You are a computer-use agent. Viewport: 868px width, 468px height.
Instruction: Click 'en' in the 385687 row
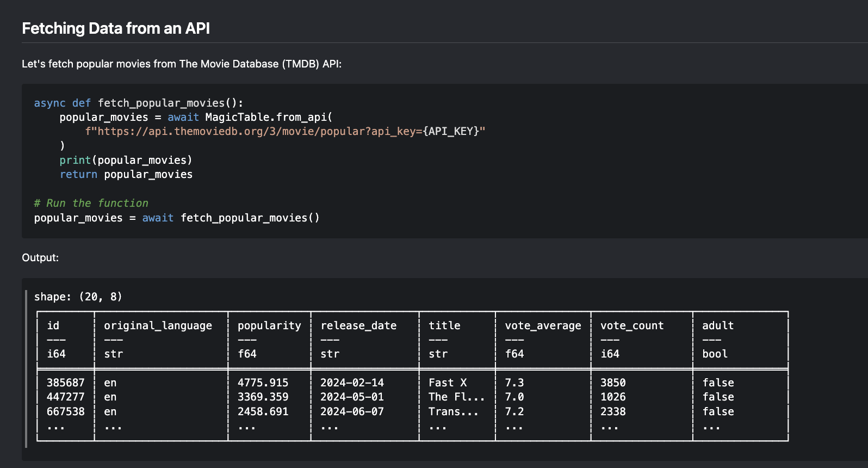pos(110,383)
